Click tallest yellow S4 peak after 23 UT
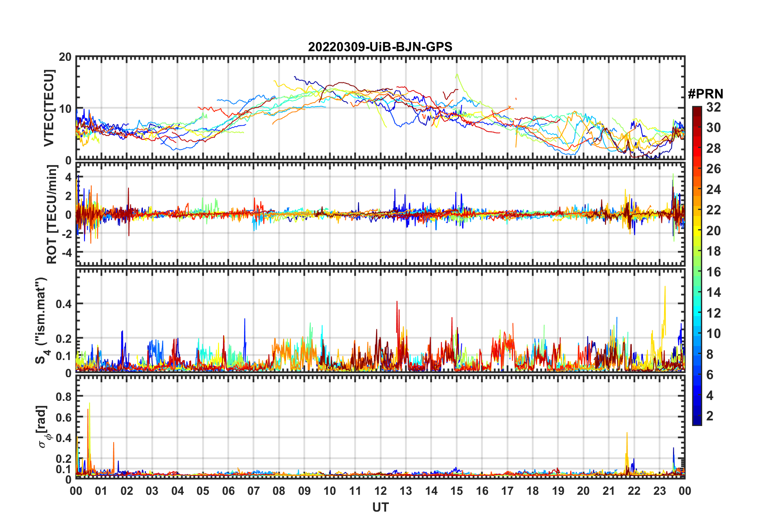The width and height of the screenshot is (761, 532). pos(665,287)
